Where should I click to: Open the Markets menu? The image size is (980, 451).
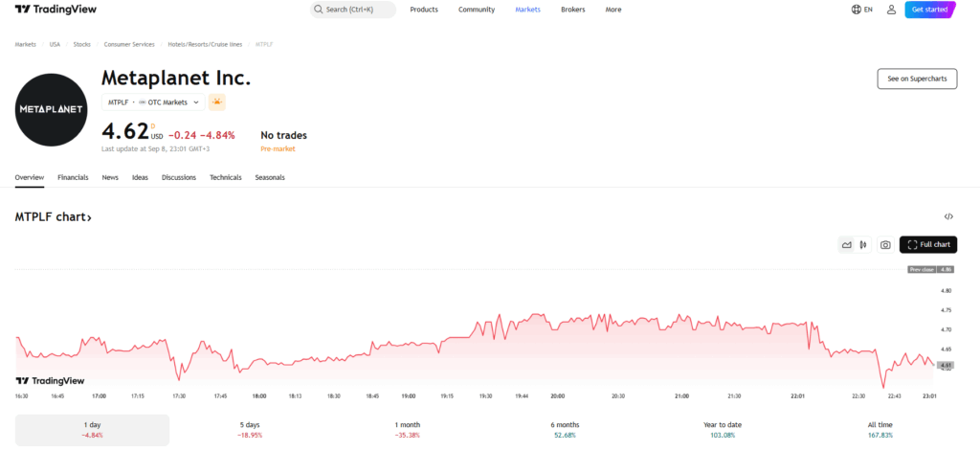point(527,10)
